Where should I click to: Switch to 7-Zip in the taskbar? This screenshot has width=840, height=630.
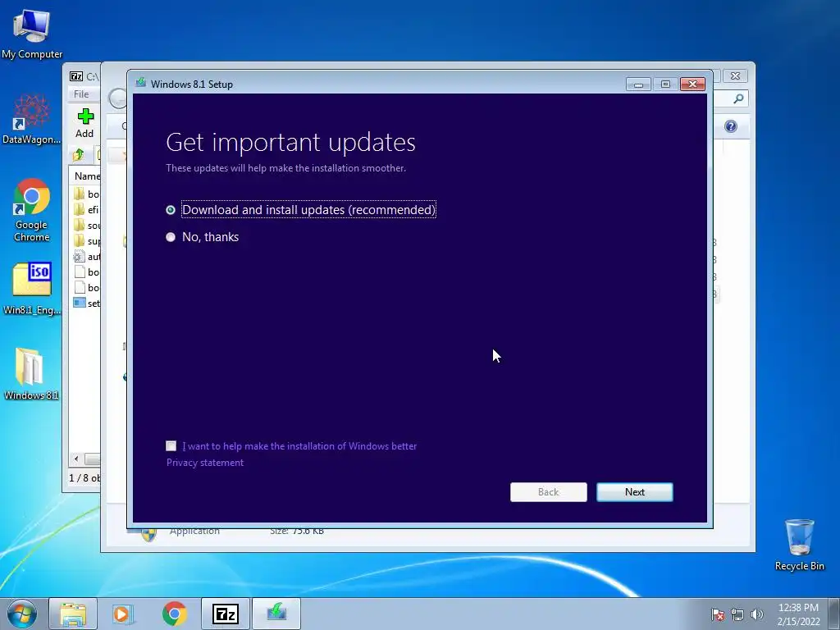point(226,614)
